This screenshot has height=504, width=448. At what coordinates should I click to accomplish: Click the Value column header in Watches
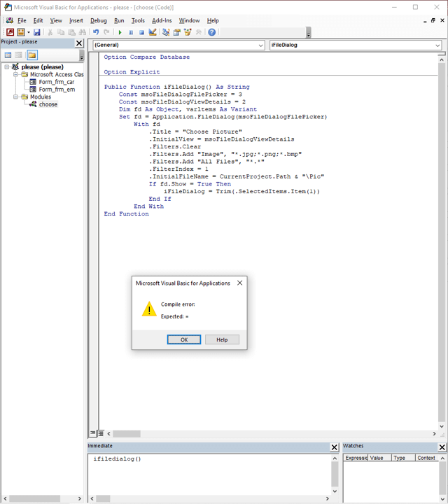[x=380, y=458]
